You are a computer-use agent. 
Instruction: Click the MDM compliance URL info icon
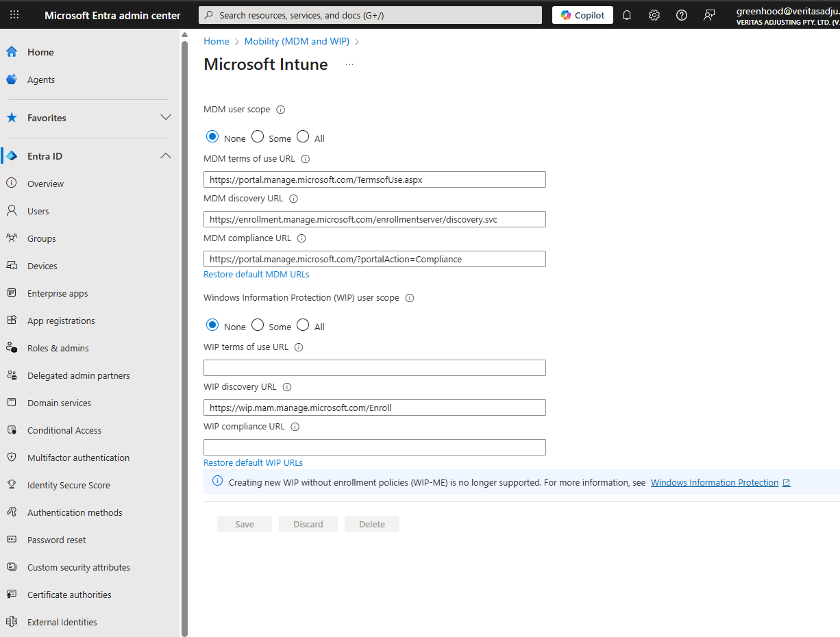(301, 239)
